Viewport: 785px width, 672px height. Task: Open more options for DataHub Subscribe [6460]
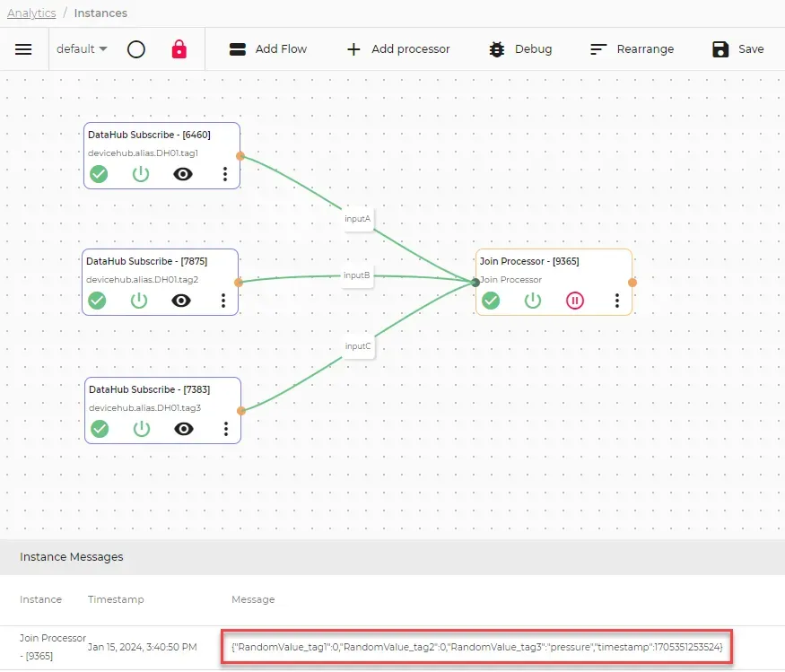point(225,174)
